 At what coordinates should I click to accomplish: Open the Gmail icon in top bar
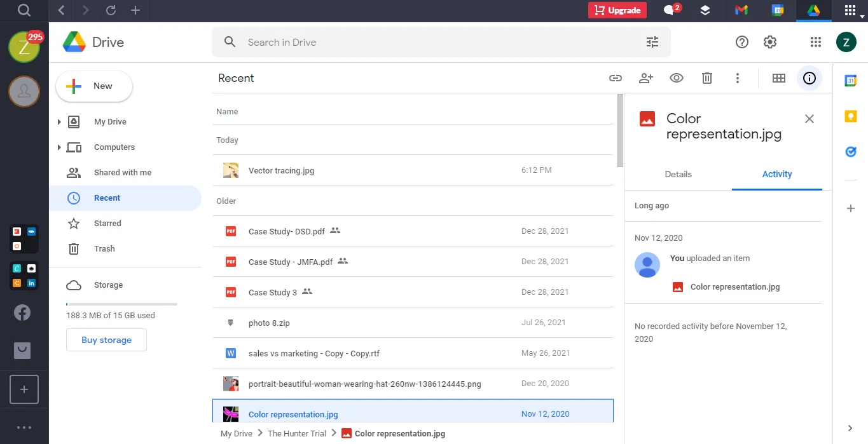(741, 10)
